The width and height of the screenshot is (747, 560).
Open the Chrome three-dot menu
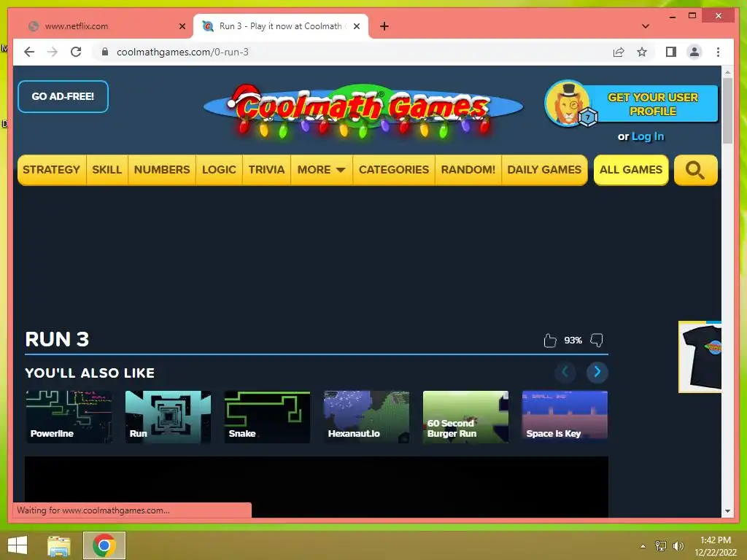[718, 52]
